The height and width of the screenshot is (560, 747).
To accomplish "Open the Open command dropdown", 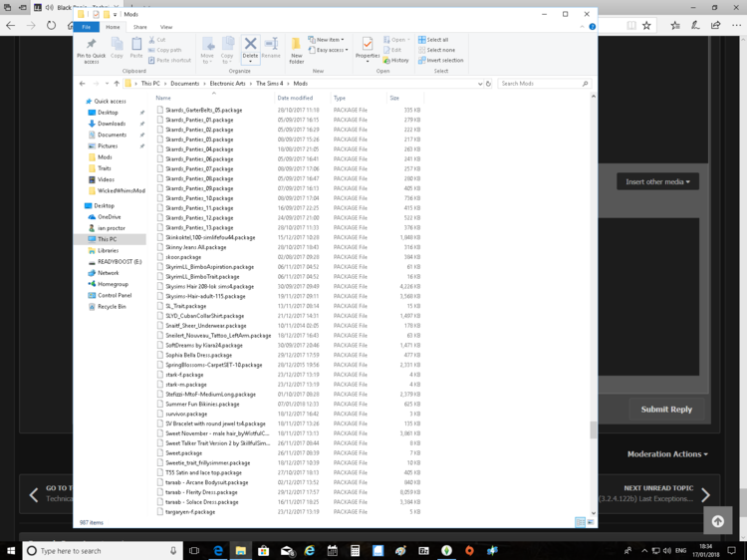I will pyautogui.click(x=396, y=40).
